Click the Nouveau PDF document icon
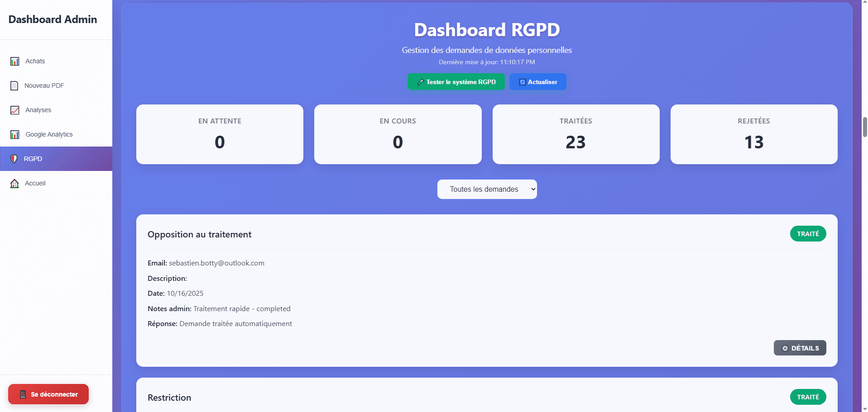The width and height of the screenshot is (868, 412). tap(14, 85)
